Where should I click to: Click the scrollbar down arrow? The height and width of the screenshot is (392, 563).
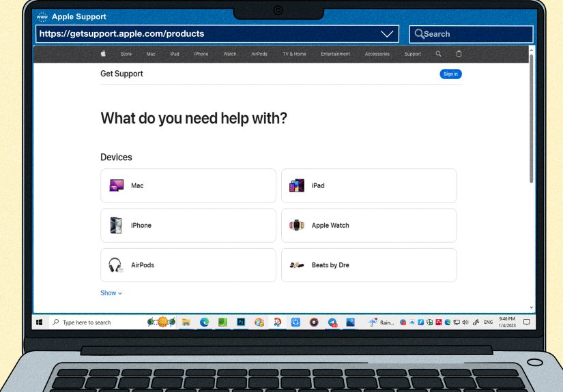532,307
